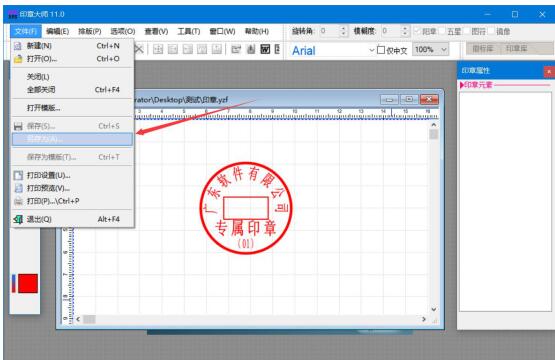The width and height of the screenshot is (555, 360).
Task: Open the 窗口(W) menu
Action: click(222, 31)
